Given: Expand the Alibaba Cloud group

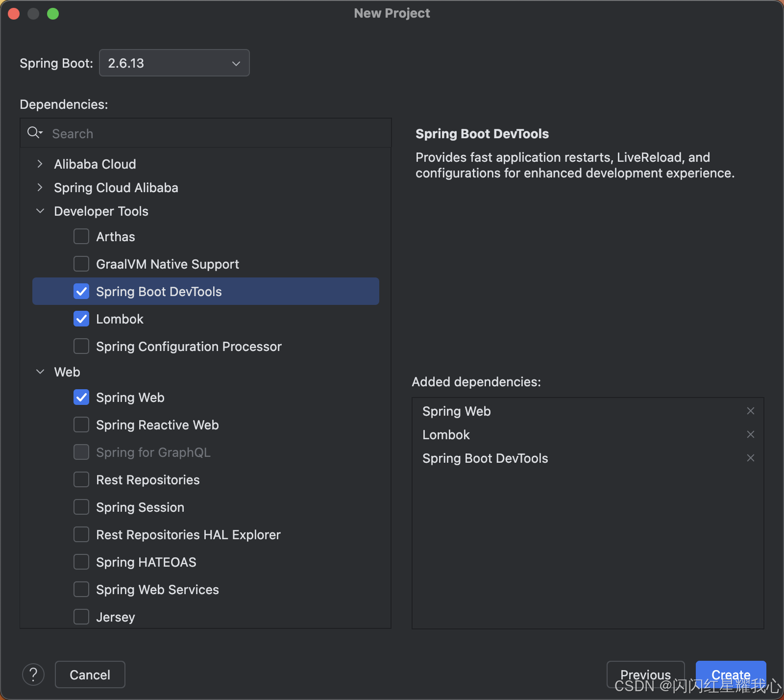Looking at the screenshot, I should 40,164.
